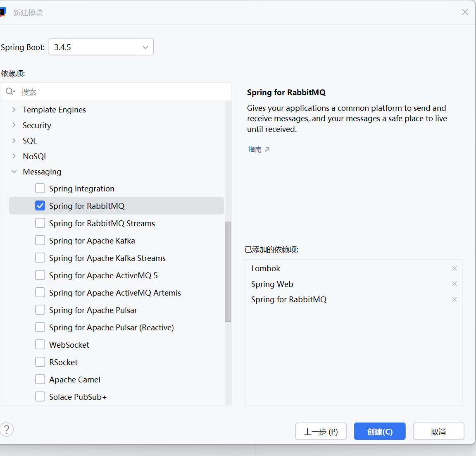This screenshot has width=476, height=456.
Task: Check the Solace PubSub+ checkbox
Action: click(x=40, y=396)
